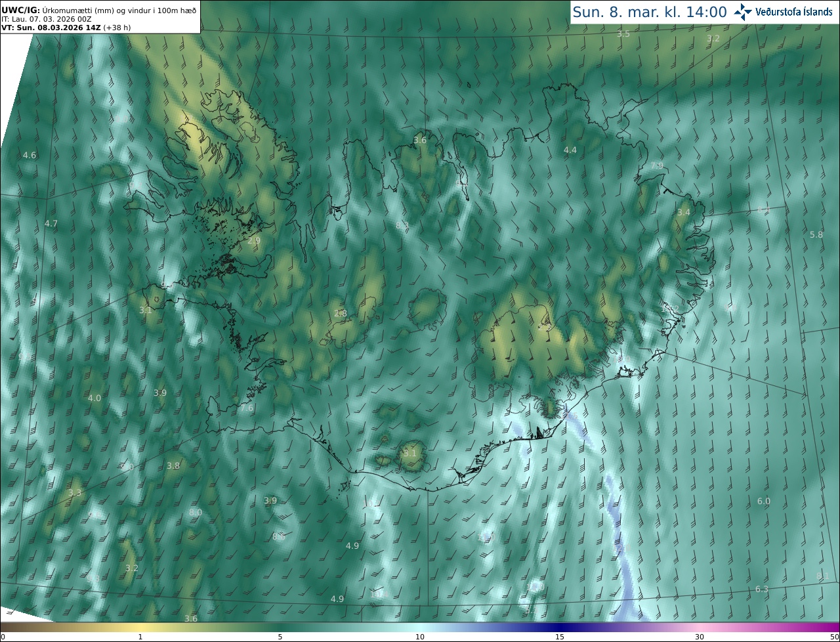Click the '5' label on the color scale
Viewport: 840px width, 642px height.
[x=280, y=637]
